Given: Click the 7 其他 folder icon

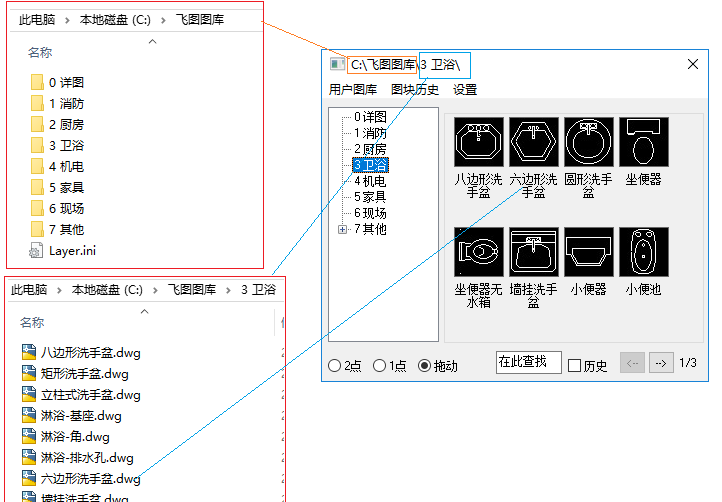Looking at the screenshot, I should click(37, 229).
